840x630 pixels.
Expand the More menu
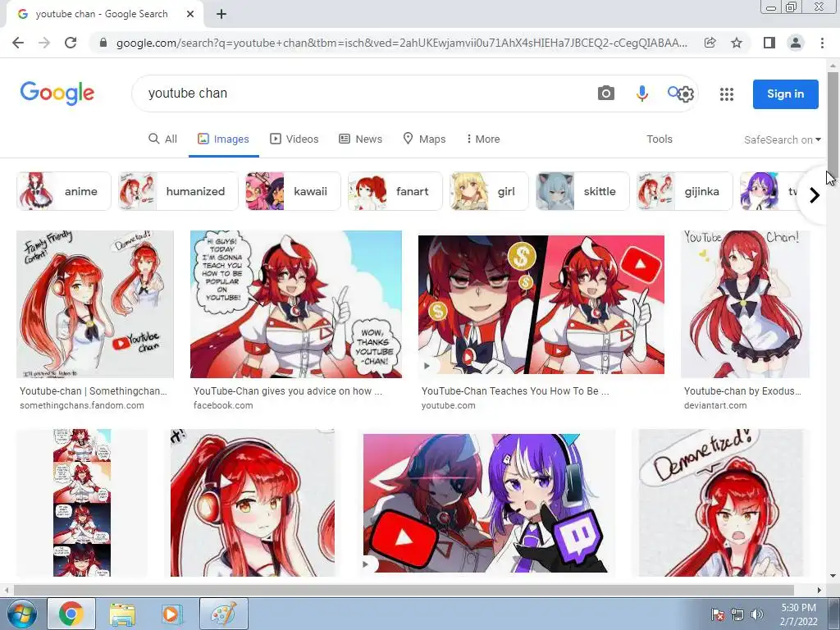pyautogui.click(x=483, y=139)
